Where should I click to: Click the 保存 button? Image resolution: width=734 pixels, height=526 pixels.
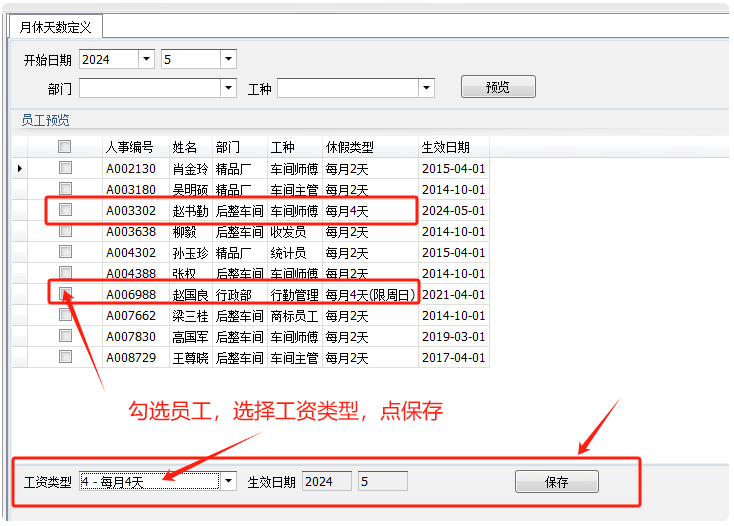coord(557,482)
